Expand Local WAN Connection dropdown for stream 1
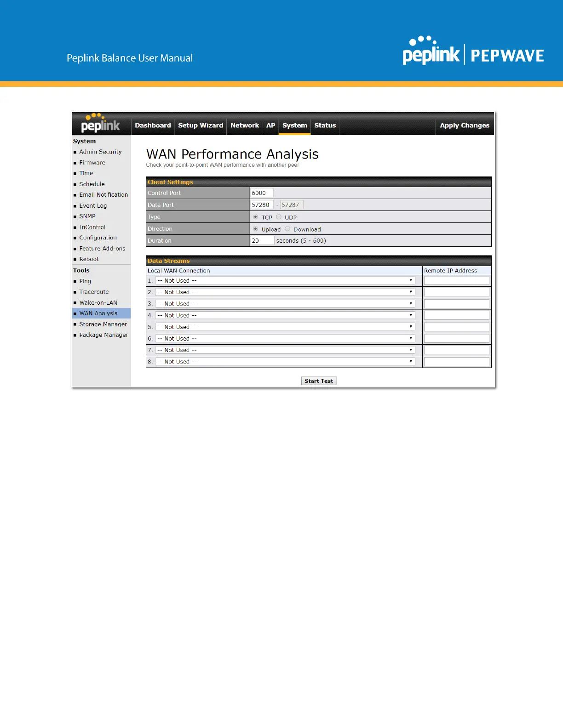The width and height of the screenshot is (563, 728). (x=285, y=280)
